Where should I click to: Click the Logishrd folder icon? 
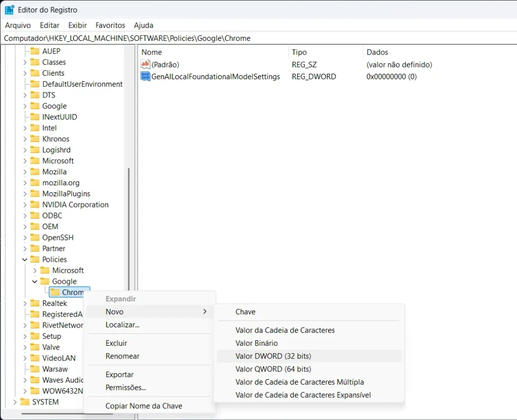tap(35, 149)
